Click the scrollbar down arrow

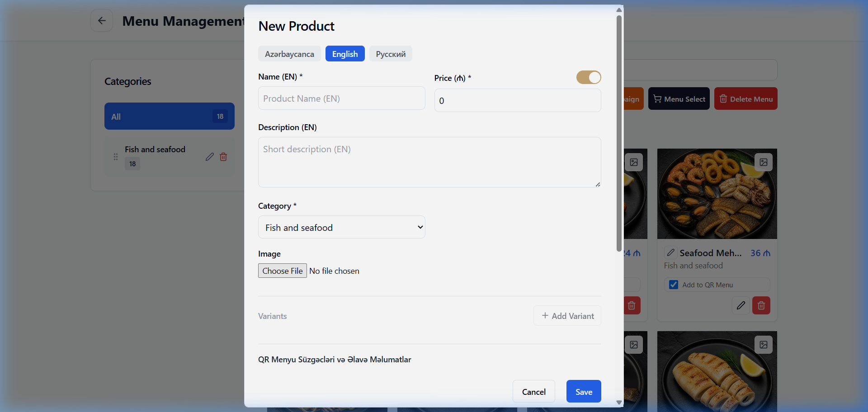click(619, 403)
